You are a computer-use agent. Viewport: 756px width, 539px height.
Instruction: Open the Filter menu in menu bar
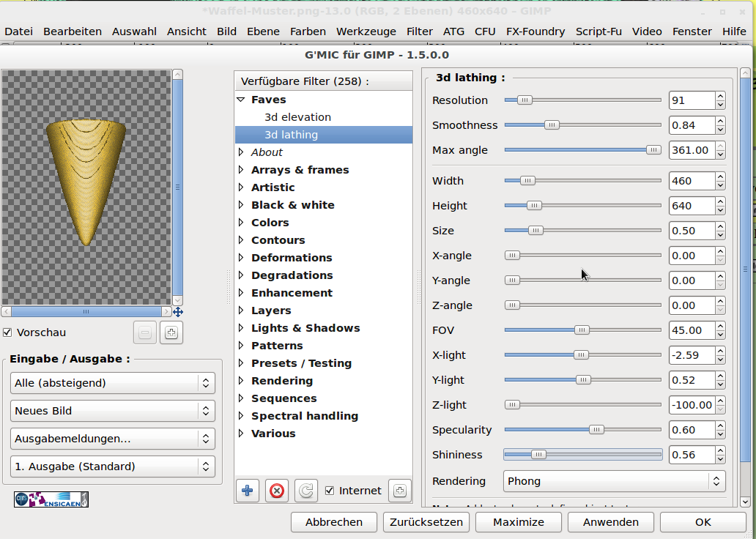[x=419, y=31]
